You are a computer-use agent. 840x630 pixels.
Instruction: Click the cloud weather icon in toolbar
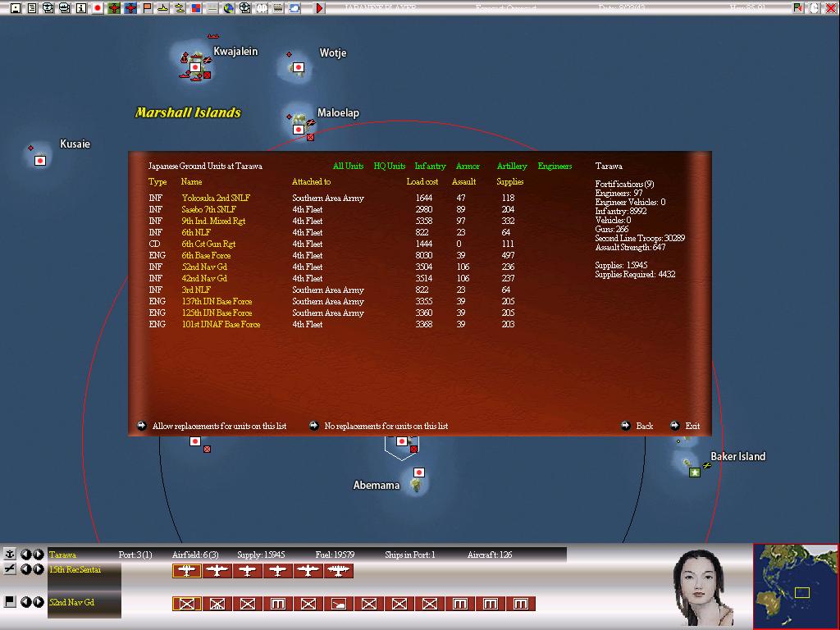point(294,8)
